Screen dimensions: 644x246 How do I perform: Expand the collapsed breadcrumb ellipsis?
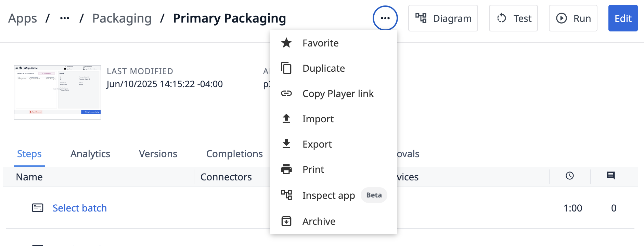pos(65,18)
